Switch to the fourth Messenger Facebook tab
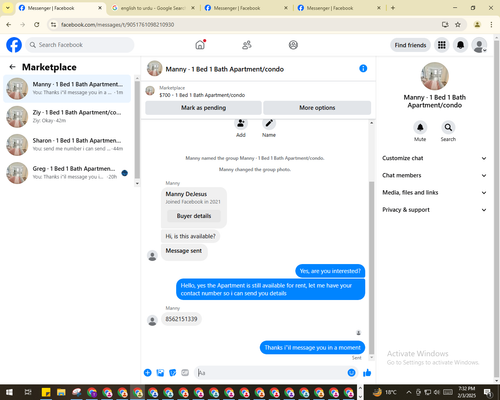 pyautogui.click(x=339, y=8)
